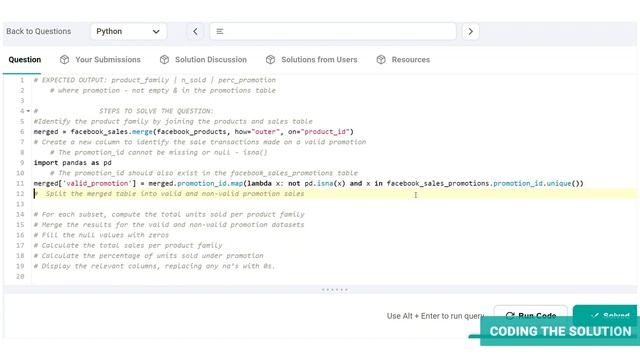Viewport: 640px width, 360px height.
Task: Click the 'For each subset' comment line
Action: [169, 214]
